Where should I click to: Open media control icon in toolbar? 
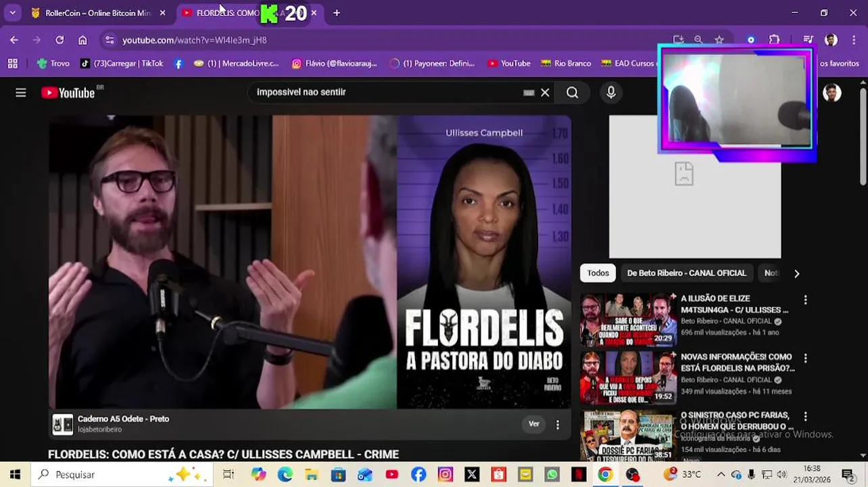tap(808, 40)
